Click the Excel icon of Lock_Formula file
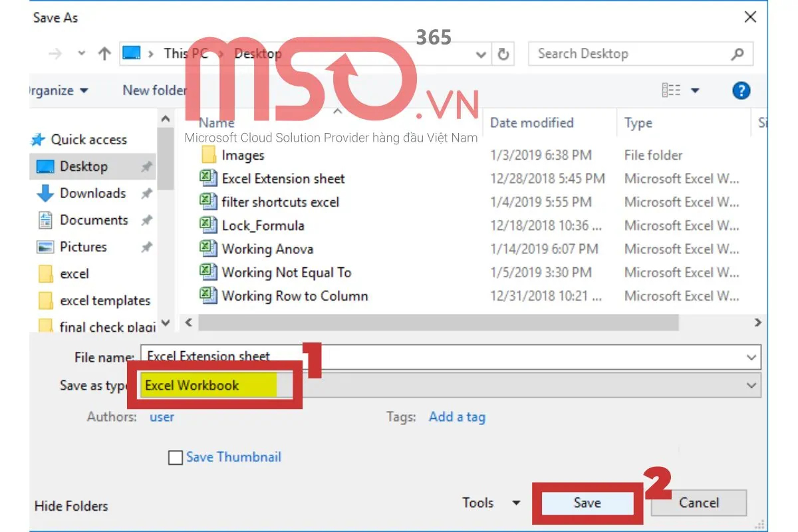Viewport: 798px width, 532px height. 209,225
